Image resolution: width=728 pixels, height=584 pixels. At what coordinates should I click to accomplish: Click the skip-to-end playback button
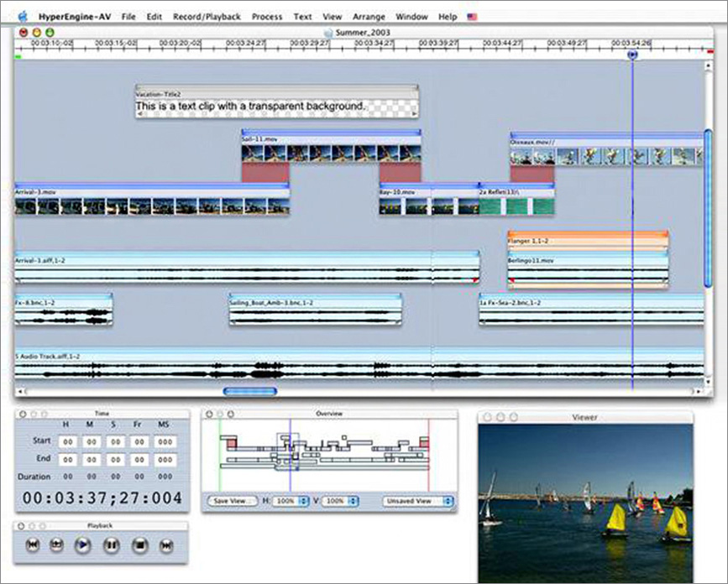166,545
